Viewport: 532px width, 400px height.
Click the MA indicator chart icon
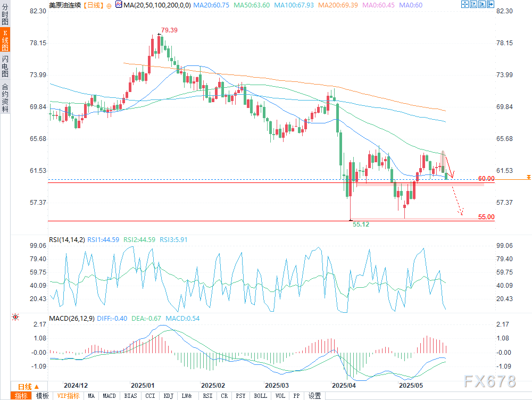(118, 5)
